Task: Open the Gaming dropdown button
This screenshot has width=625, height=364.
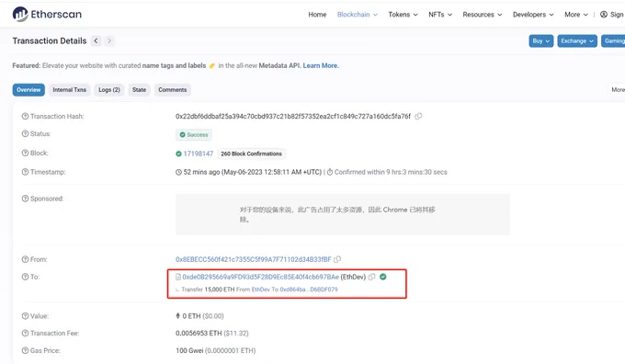Action: [613, 40]
